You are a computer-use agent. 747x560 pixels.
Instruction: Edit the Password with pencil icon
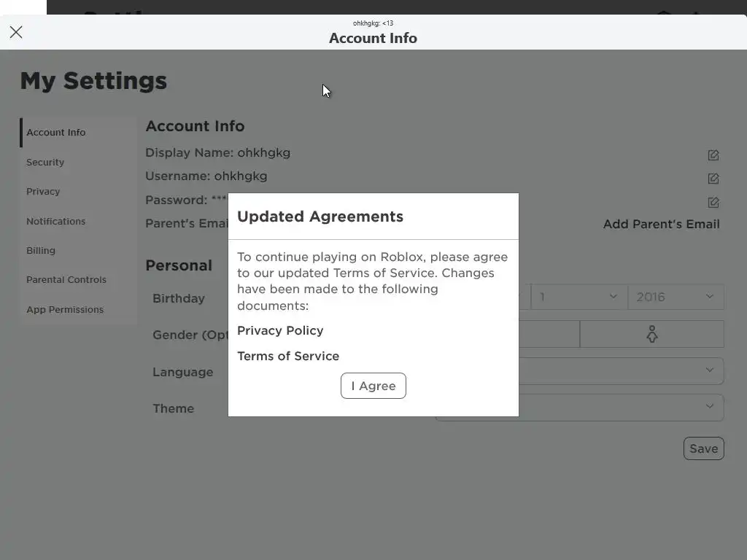713,203
